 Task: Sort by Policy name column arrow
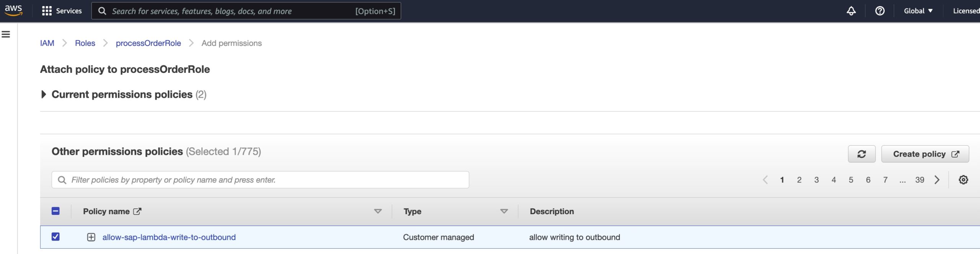coord(377,211)
